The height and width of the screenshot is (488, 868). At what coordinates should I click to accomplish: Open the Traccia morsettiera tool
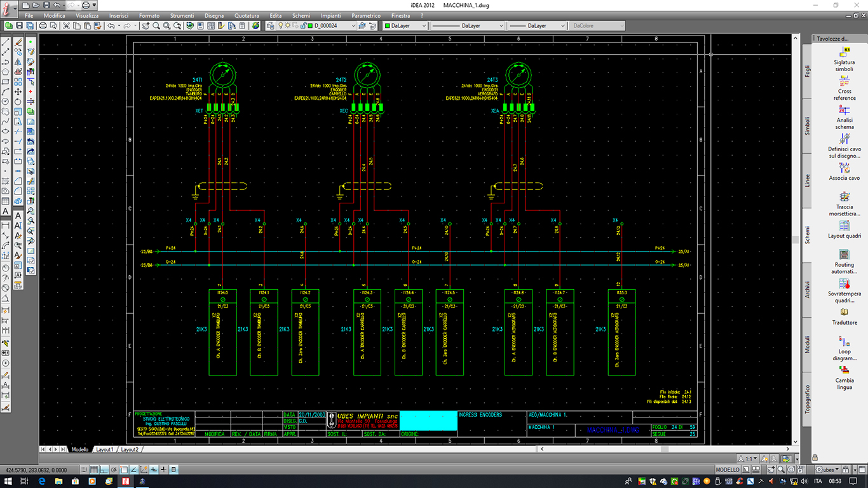click(844, 203)
